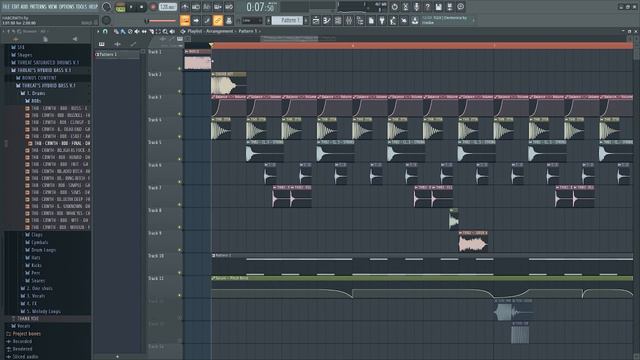Select the playlist playback speaker tool
Image resolution: width=640 pixels, height=360 pixels.
pyautogui.click(x=172, y=31)
